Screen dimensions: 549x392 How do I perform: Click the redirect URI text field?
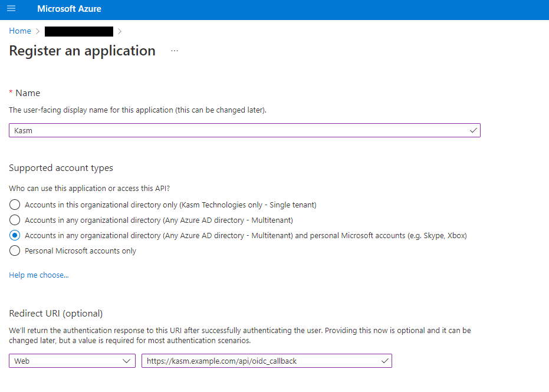click(x=259, y=361)
